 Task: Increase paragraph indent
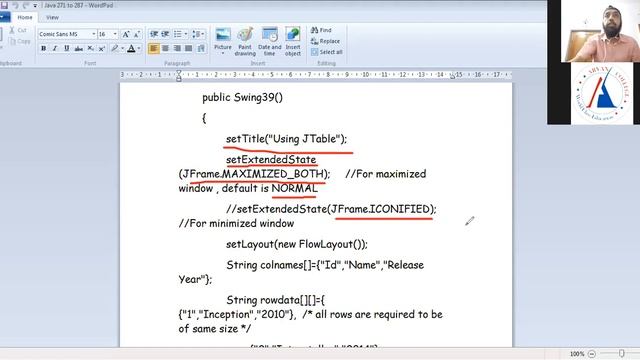click(x=165, y=34)
